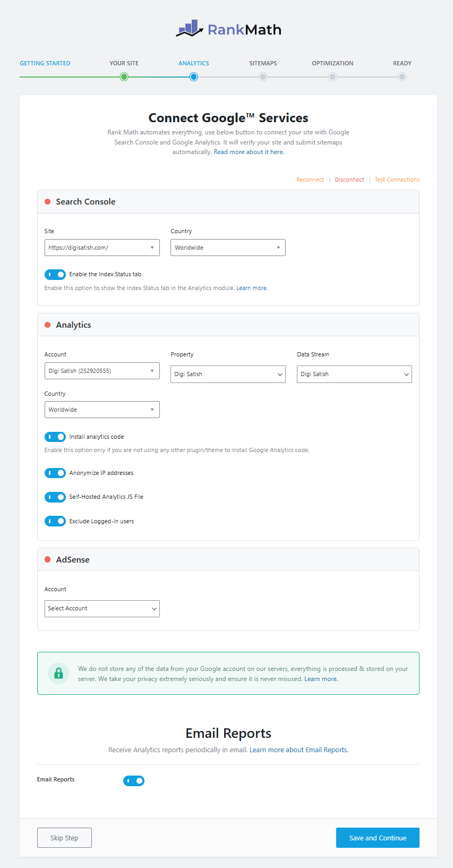Go to Getting Started step
The height and width of the screenshot is (868, 453).
point(45,63)
